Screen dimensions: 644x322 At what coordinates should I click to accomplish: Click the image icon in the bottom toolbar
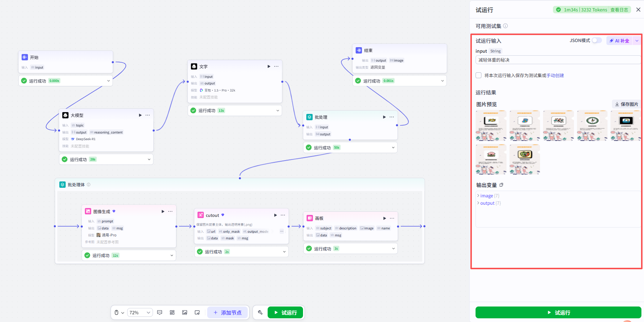(x=185, y=312)
